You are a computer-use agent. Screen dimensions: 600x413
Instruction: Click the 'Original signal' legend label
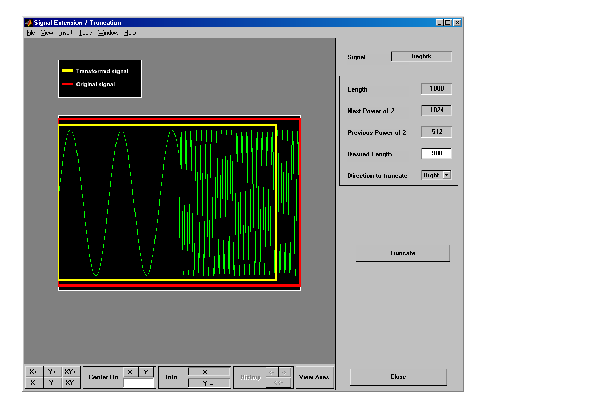pos(95,84)
